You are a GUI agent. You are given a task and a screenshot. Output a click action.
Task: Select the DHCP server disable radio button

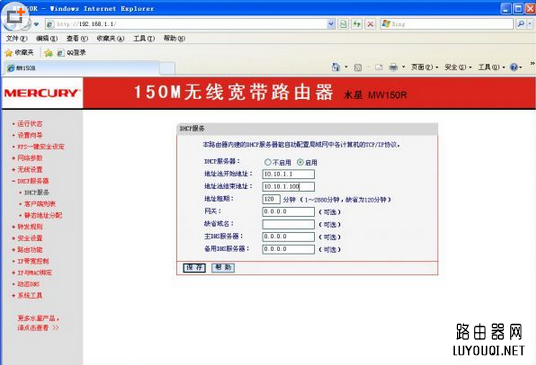pyautogui.click(x=268, y=162)
